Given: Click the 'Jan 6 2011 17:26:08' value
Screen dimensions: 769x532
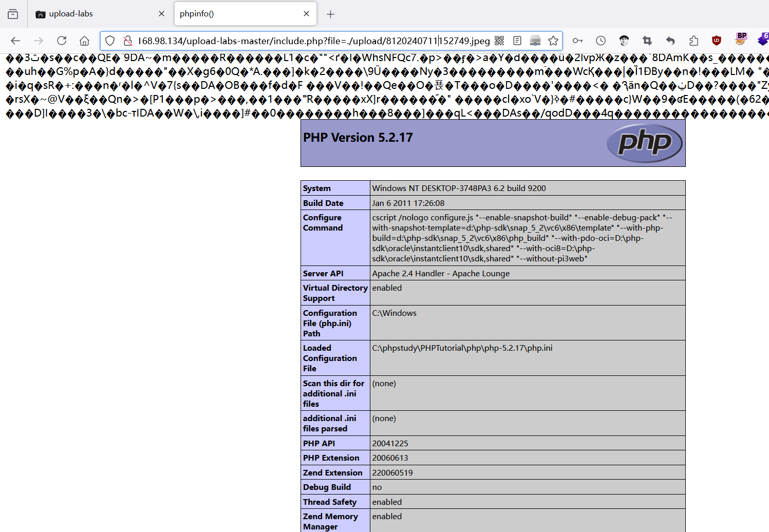Looking at the screenshot, I should pos(408,203).
